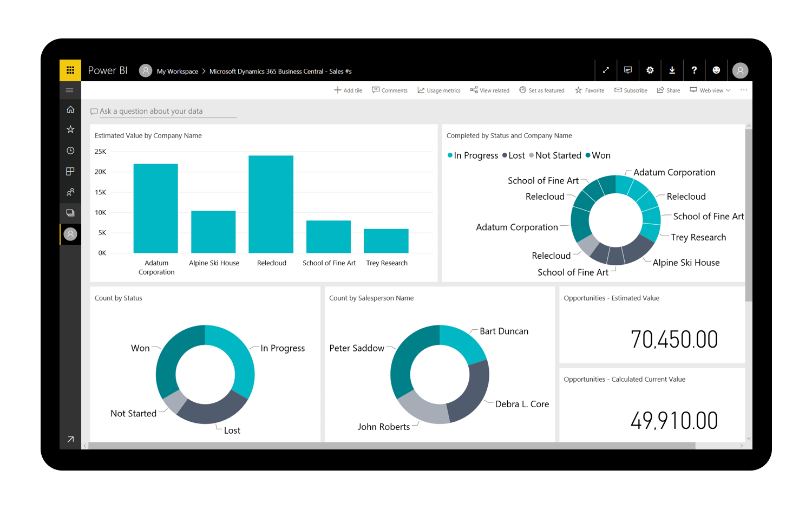Screen dimensions: 812x509
Task: Open Recent items with the clock sidebar icon
Action: pos(70,150)
